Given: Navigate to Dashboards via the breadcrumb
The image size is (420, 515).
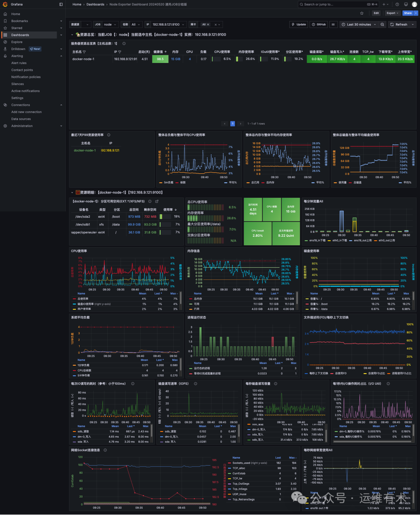Looking at the screenshot, I should [95, 4].
